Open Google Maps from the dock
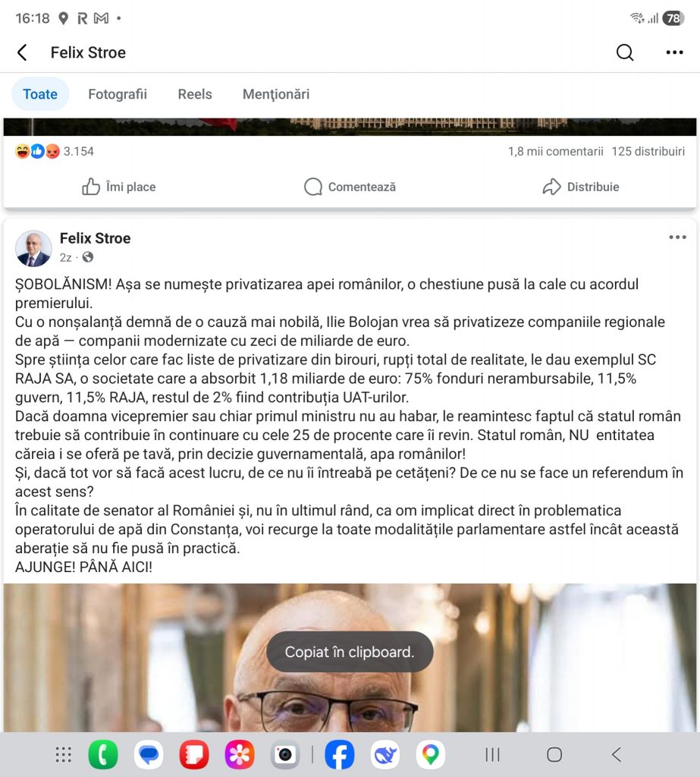The image size is (700, 777). pos(431,755)
